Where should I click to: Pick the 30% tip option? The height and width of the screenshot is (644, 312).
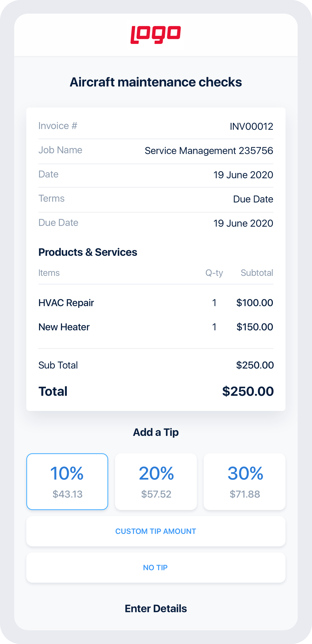[244, 481]
